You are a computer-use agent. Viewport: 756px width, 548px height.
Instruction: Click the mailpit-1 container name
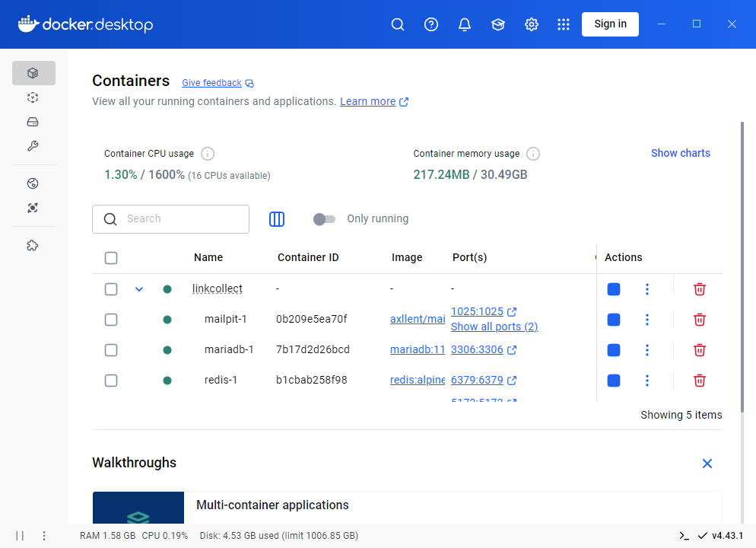[x=226, y=319]
